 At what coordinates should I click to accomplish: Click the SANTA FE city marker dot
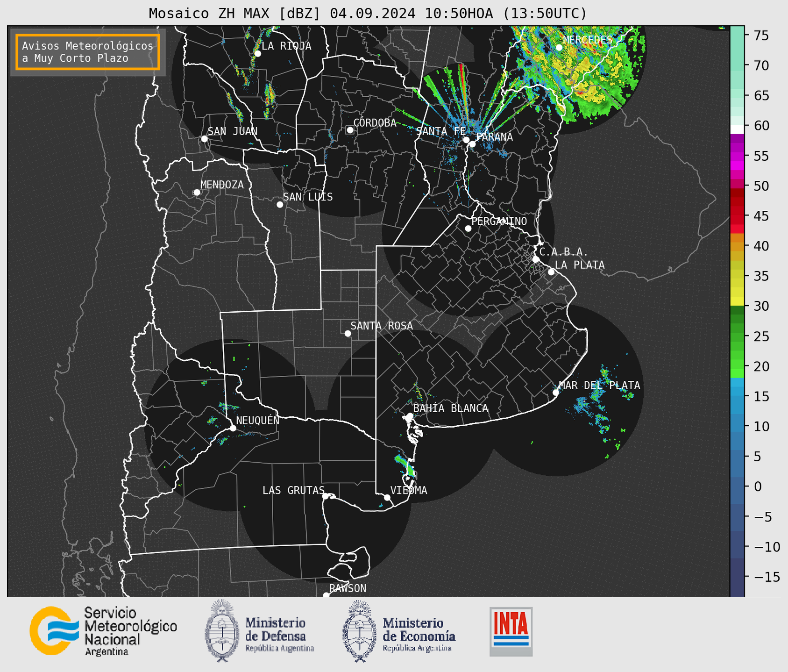click(x=466, y=140)
